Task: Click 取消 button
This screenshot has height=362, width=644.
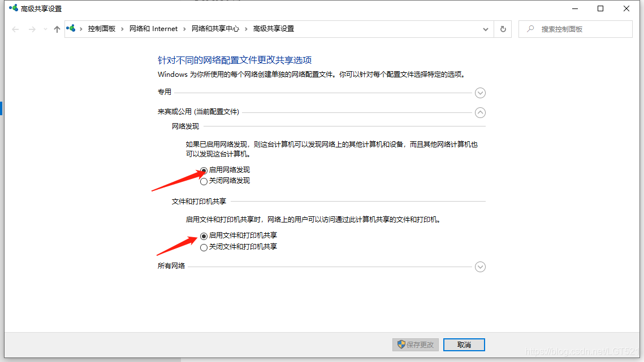Action: (464, 344)
